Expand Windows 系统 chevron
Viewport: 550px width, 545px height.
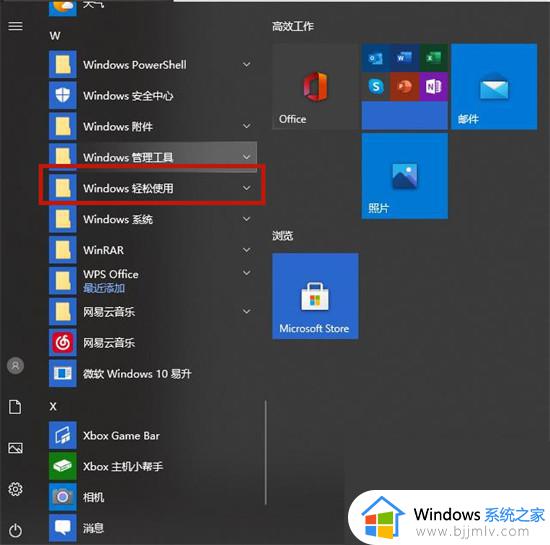pyautogui.click(x=247, y=219)
